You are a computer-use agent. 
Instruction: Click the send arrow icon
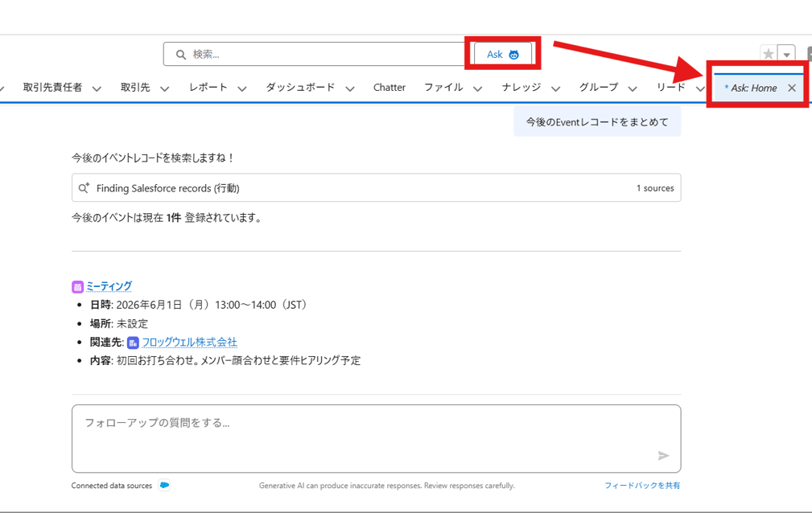pos(663,456)
